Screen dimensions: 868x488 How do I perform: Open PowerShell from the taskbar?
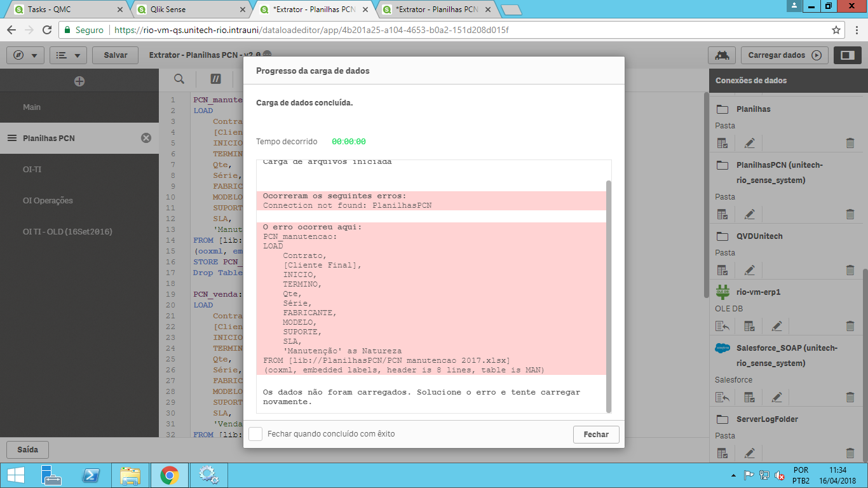[x=92, y=475]
